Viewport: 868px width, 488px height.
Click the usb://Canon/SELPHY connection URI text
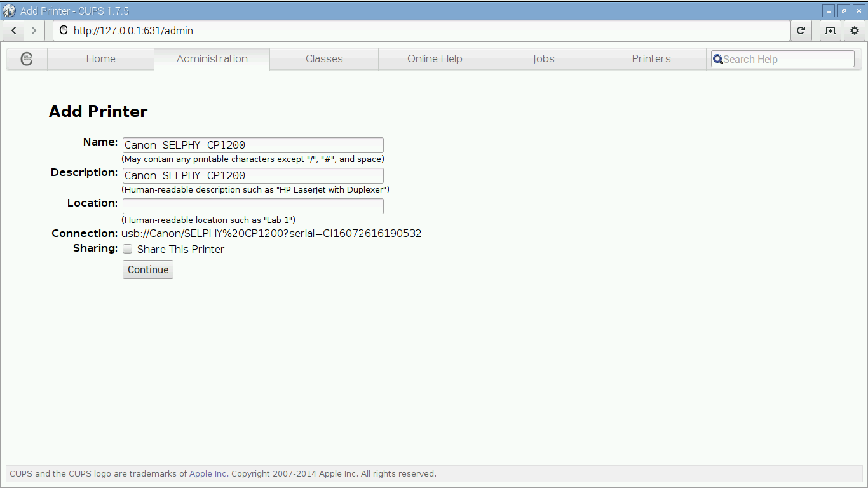271,233
